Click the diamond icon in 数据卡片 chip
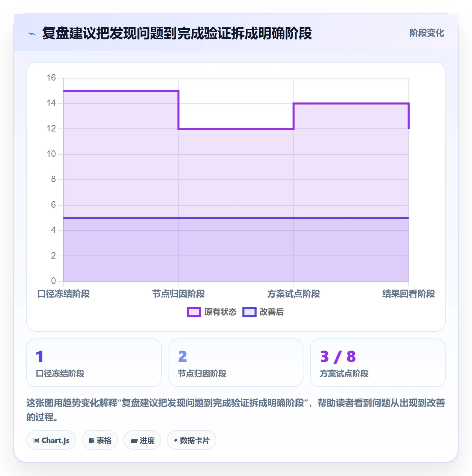 click(176, 440)
